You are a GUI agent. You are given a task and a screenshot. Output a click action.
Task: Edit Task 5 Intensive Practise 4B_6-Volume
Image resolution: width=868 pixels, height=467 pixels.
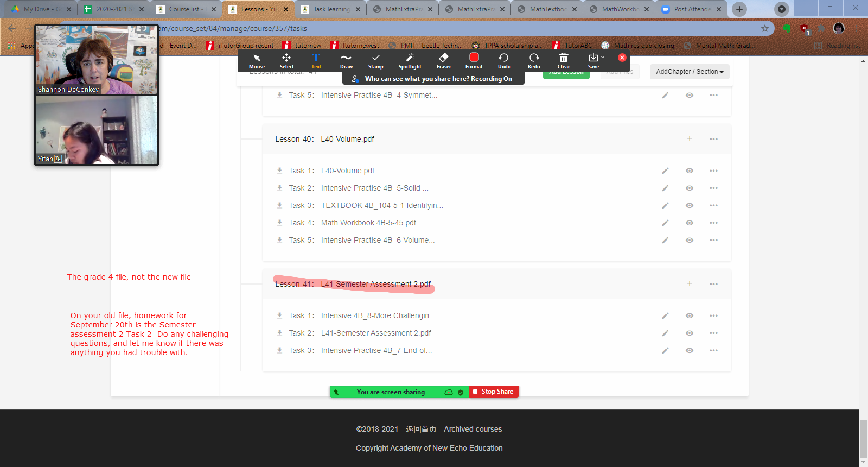coord(665,240)
